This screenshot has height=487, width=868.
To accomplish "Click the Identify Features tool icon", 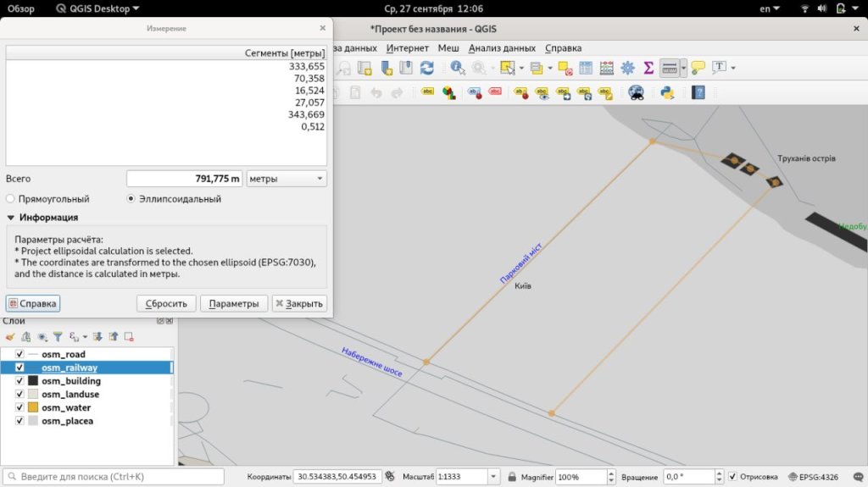I will coord(457,68).
